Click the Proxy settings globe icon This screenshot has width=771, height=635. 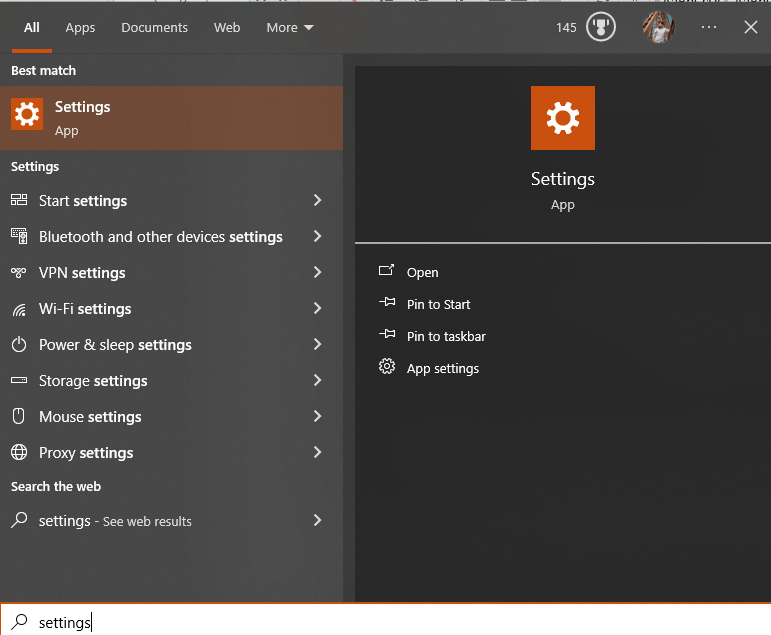coord(19,452)
